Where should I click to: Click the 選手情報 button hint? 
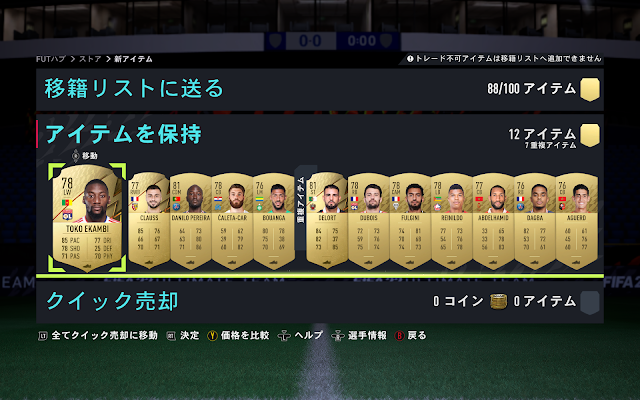359,336
